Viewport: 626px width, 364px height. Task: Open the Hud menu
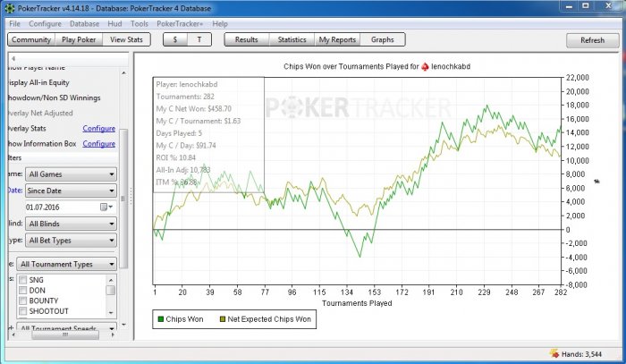click(114, 23)
